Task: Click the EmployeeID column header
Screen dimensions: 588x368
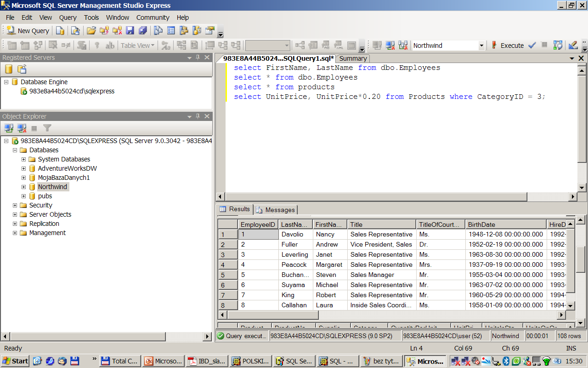Action: tap(258, 224)
